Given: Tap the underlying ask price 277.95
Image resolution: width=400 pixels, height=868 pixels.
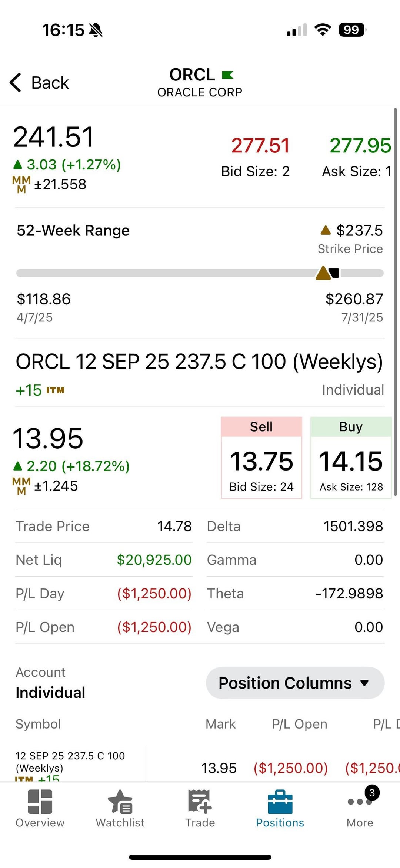Looking at the screenshot, I should point(360,146).
